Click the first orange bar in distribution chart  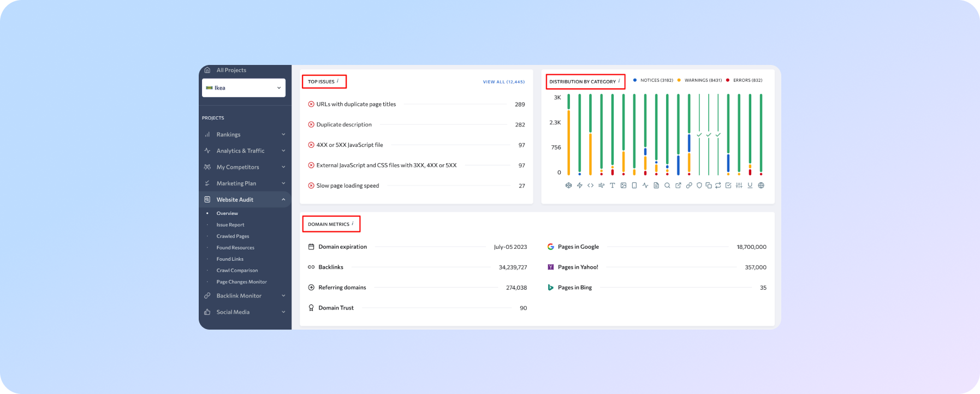tap(568, 142)
